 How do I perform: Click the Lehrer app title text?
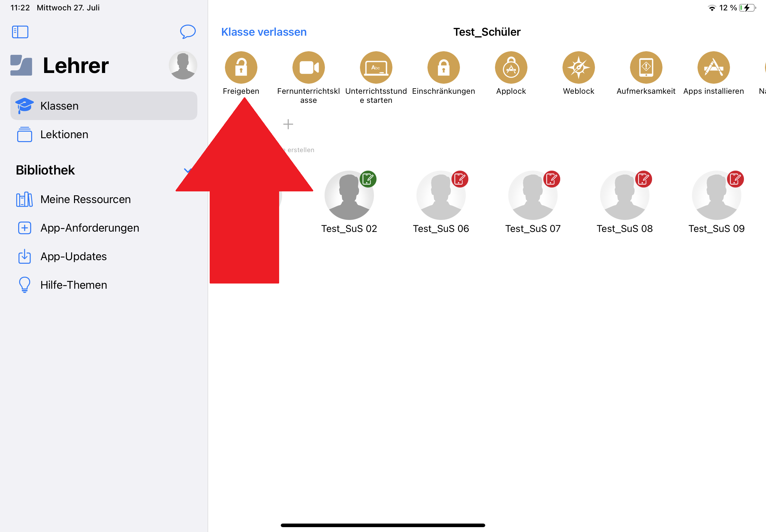[x=76, y=65]
